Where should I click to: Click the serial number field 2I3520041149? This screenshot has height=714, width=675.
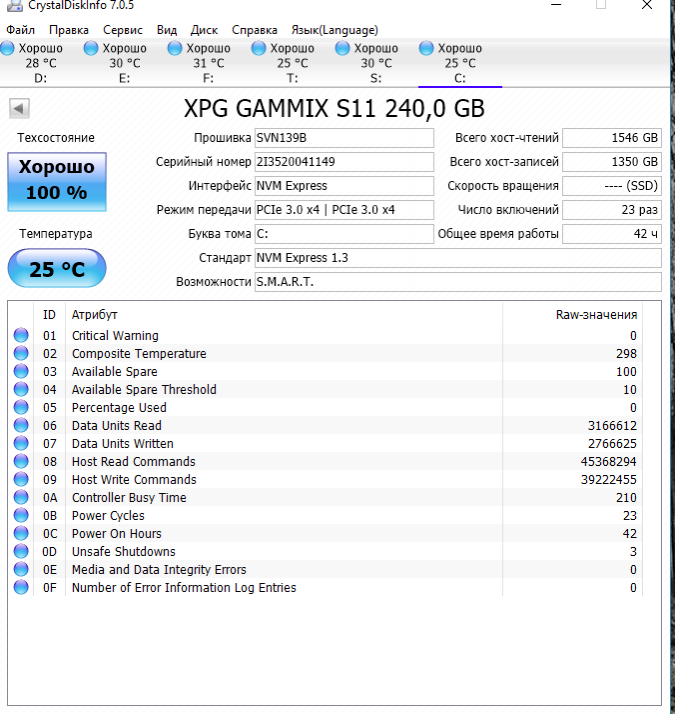click(344, 162)
